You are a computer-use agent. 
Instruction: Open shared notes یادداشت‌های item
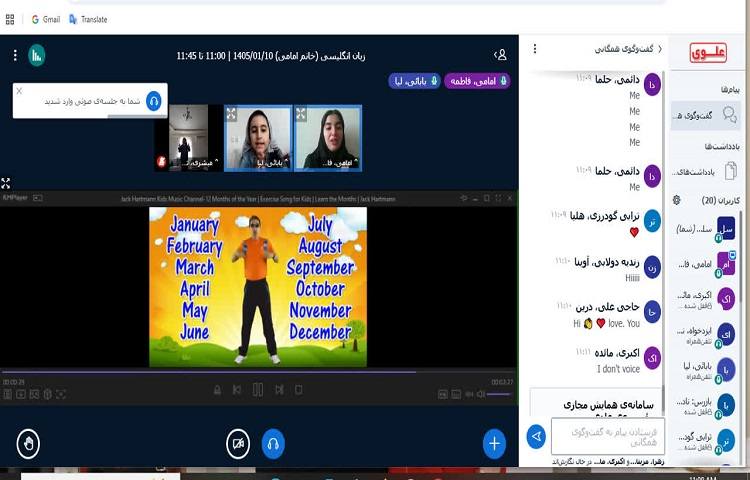point(705,171)
